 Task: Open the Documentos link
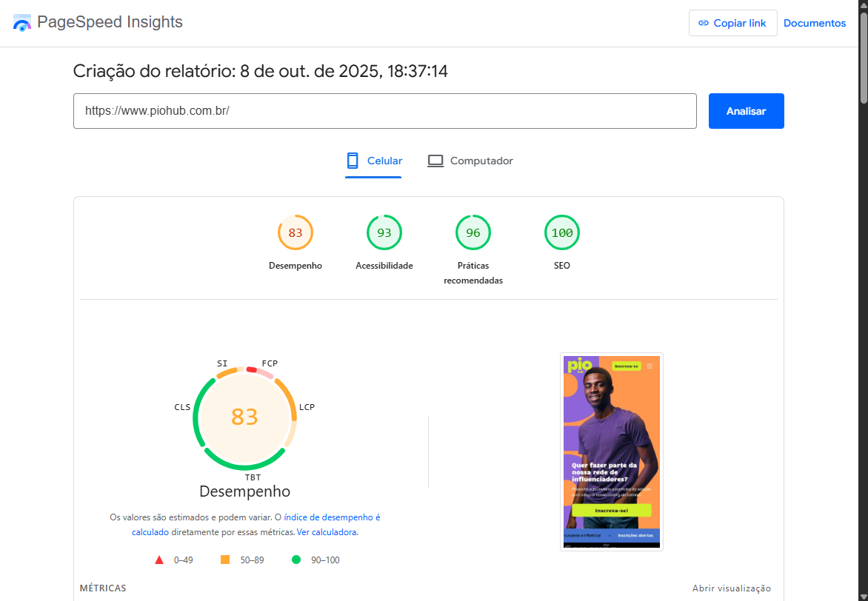(814, 23)
